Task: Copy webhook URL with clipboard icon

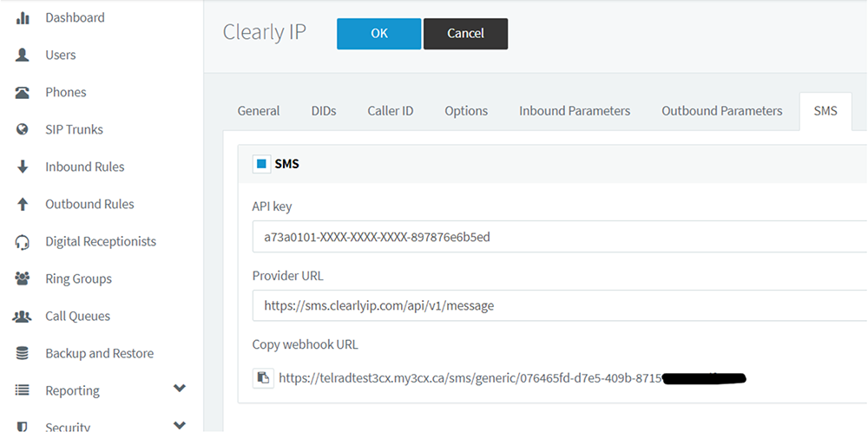Action: point(264,378)
